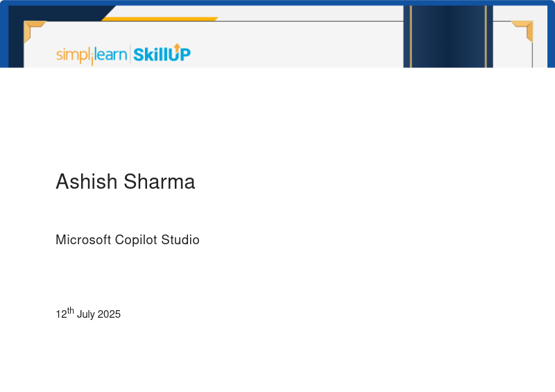Screen dimensions: 555x392
Task: Select the recipient name Ashish Sharma
Action: click(126, 182)
